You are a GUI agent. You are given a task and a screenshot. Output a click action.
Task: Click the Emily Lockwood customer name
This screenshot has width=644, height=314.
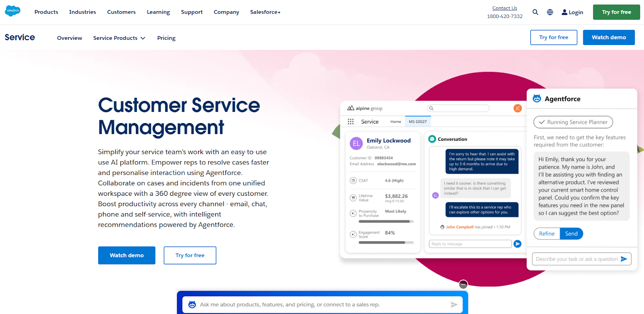pos(388,140)
